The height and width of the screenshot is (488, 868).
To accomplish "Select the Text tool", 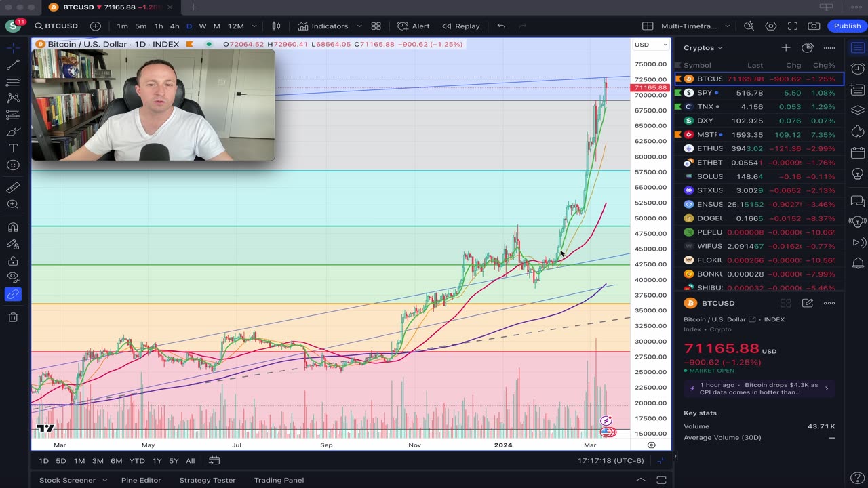I will click(x=13, y=148).
